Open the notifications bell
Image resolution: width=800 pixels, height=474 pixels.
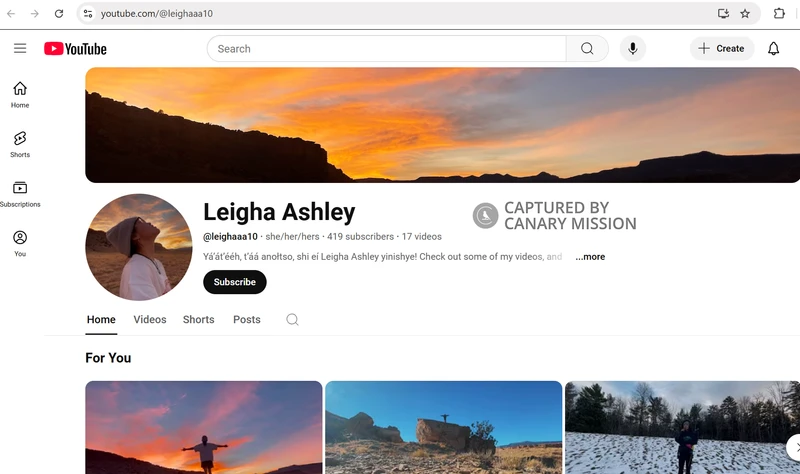[x=773, y=48]
